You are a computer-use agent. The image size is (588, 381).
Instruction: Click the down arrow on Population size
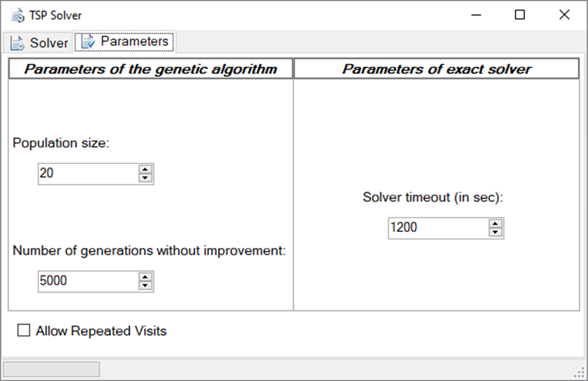click(x=146, y=178)
